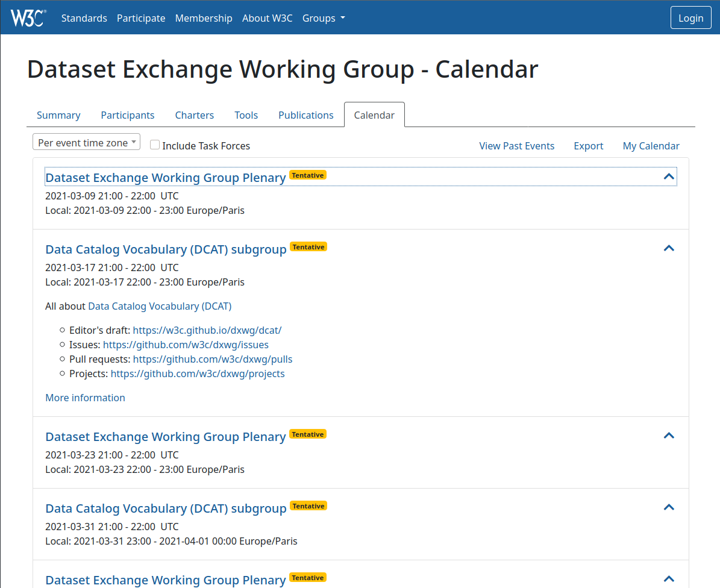Open the github dxwg pulls link
720x588 pixels.
click(x=212, y=359)
